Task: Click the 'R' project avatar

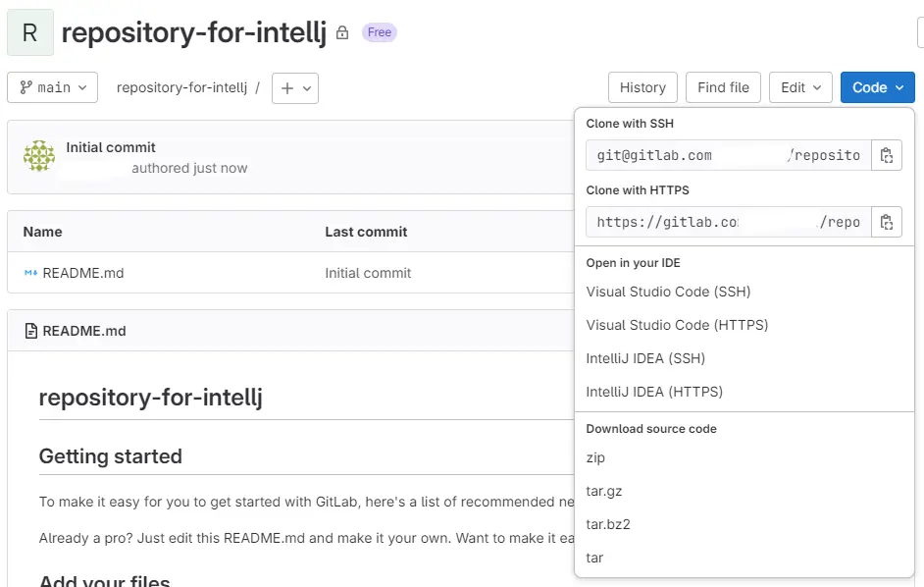Action: 29,31
